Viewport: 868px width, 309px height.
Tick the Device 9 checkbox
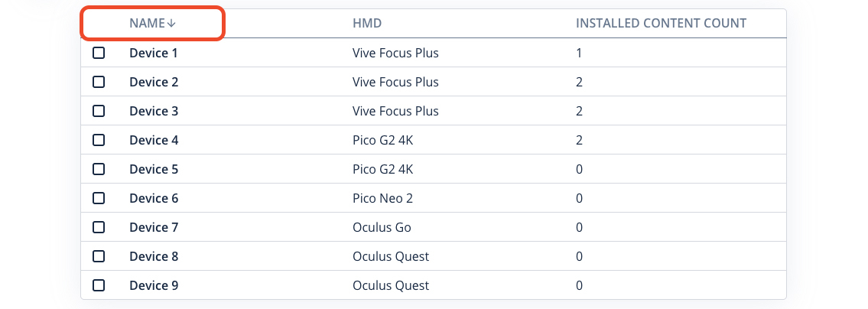coord(99,285)
